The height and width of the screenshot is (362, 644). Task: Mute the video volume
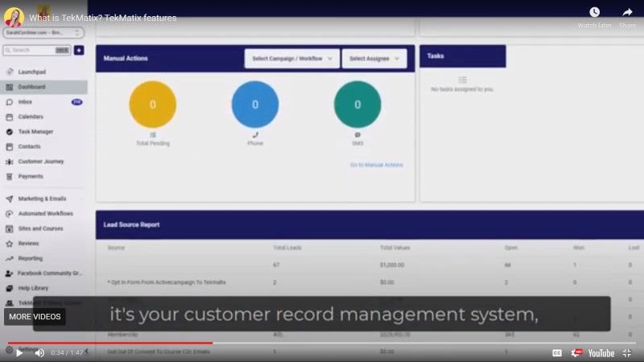39,353
